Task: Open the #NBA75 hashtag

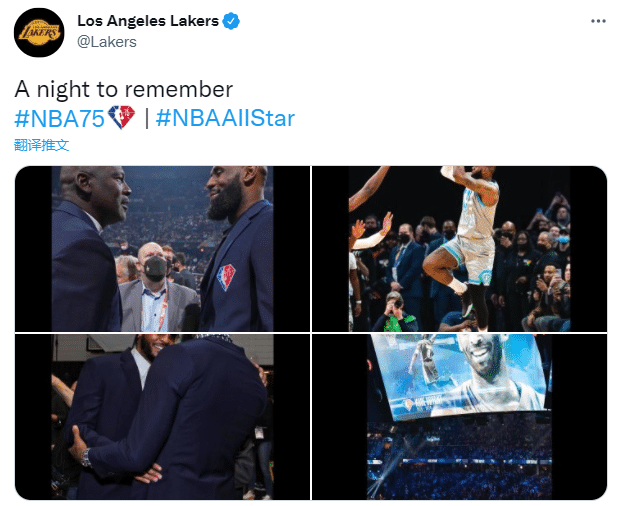Action: (x=59, y=118)
